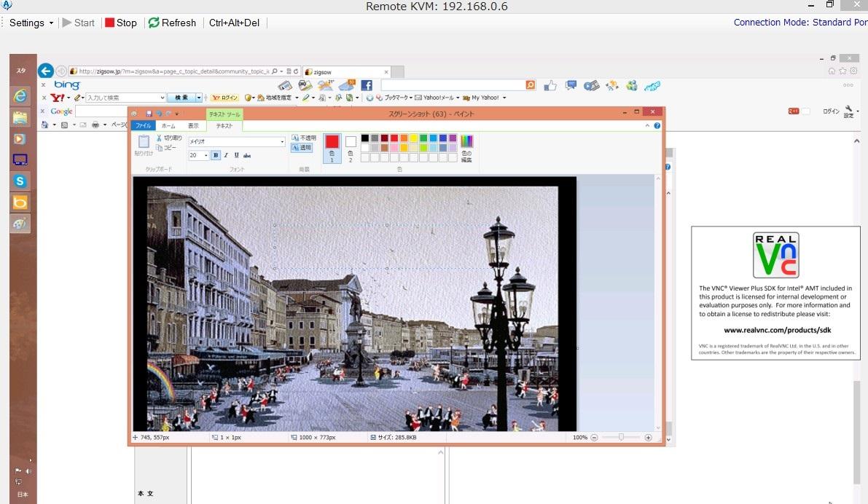Pick the black palette color
The image size is (868, 504).
tap(365, 138)
